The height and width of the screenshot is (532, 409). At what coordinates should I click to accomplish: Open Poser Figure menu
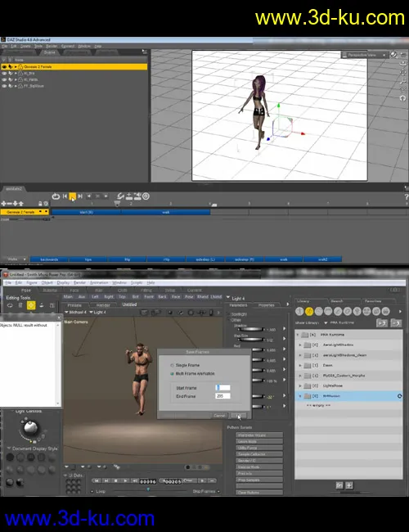coord(32,282)
